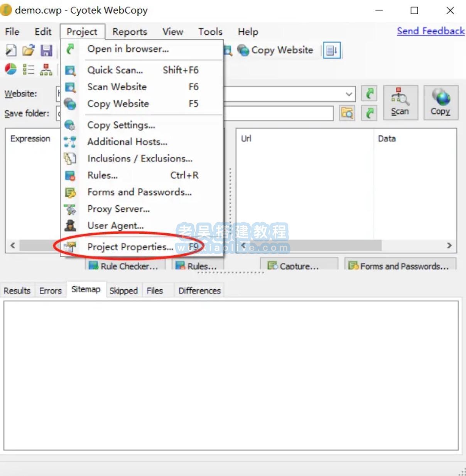Save the project with the floppy disk icon
Screen dimensions: 466x476
(x=46, y=50)
